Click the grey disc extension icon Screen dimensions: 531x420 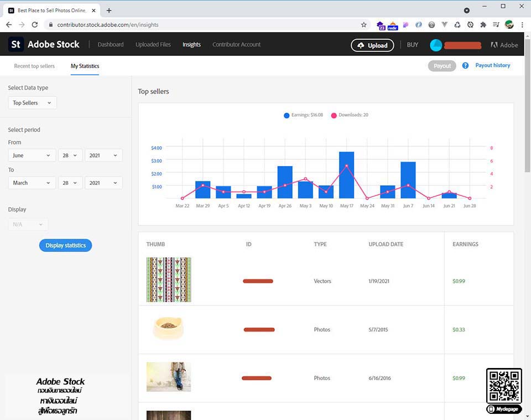click(x=431, y=25)
